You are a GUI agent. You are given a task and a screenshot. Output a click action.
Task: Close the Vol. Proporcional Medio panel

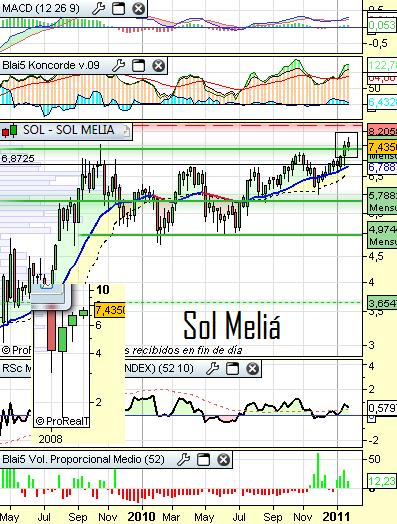[x=224, y=460]
